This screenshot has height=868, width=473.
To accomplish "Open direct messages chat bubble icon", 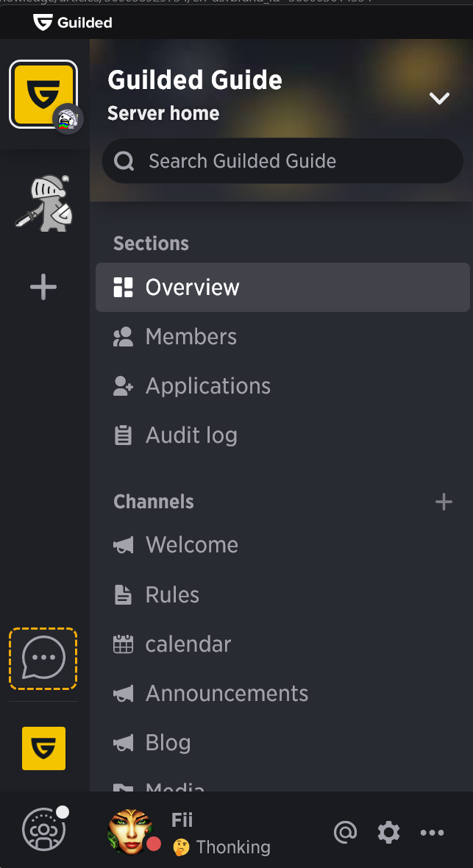I will tap(43, 658).
